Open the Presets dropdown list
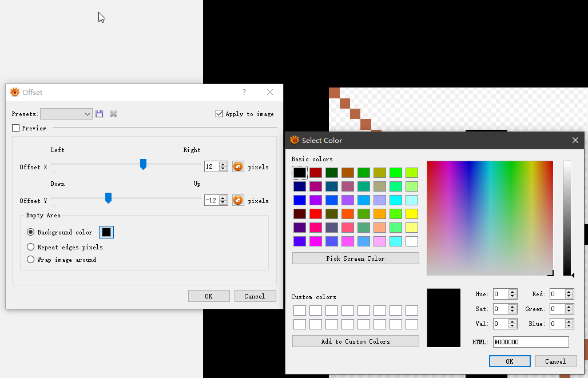Image resolution: width=588 pixels, height=378 pixels. tap(66, 114)
